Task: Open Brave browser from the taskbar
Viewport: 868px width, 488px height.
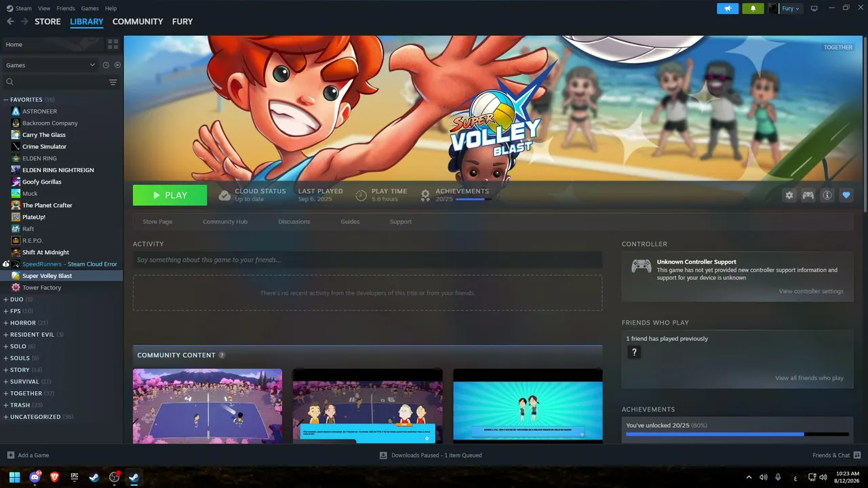Action: [54, 477]
